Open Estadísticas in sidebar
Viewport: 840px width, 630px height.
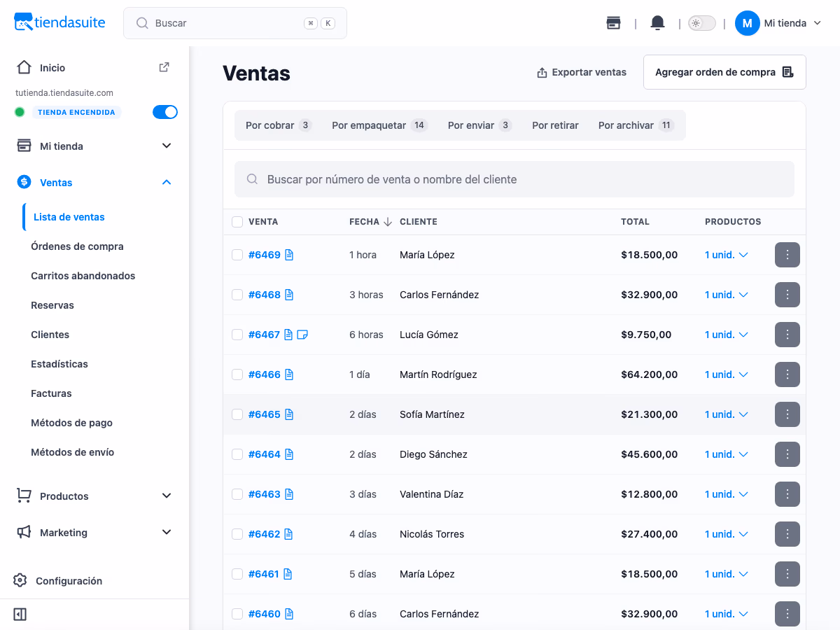click(59, 364)
